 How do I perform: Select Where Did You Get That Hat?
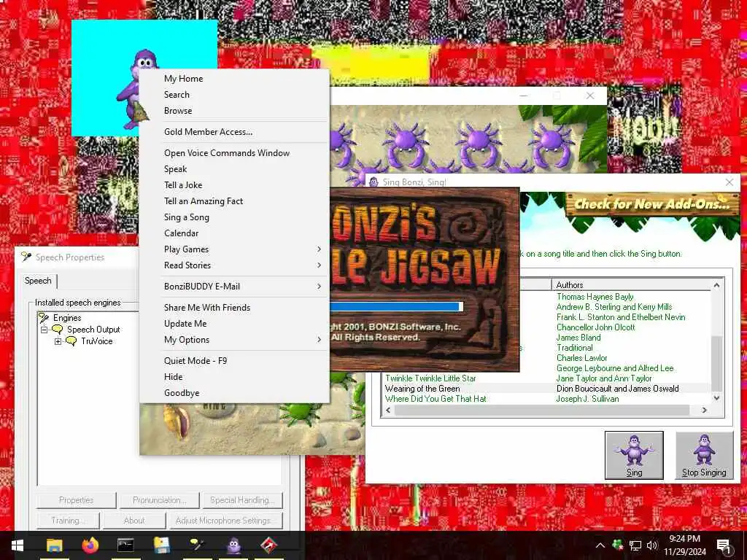pyautogui.click(x=436, y=399)
